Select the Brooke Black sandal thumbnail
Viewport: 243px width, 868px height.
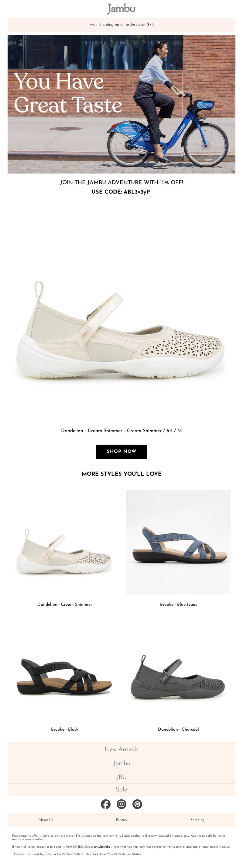(x=65, y=676)
